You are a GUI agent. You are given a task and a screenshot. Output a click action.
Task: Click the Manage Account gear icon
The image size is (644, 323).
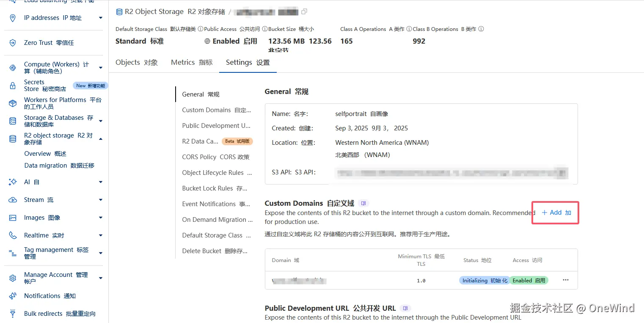(x=13, y=278)
